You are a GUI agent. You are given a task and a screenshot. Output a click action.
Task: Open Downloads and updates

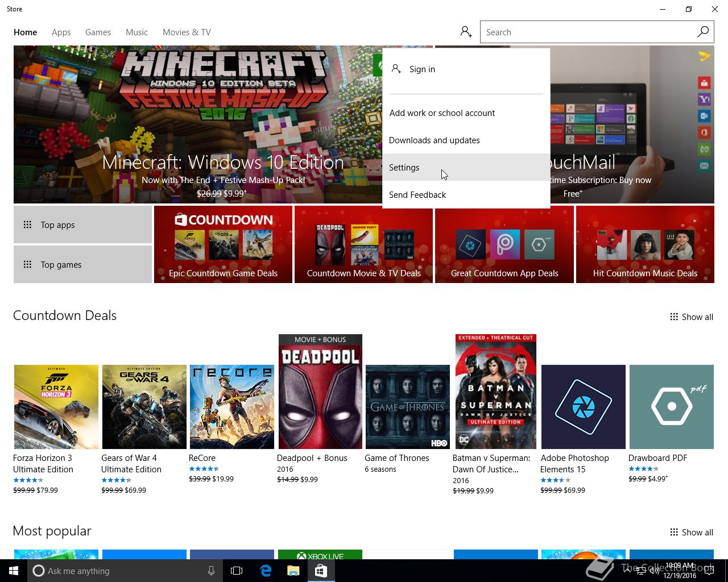[x=466, y=140]
